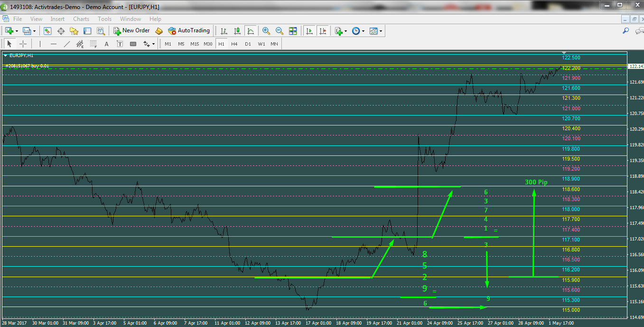The height and width of the screenshot is (327, 644).
Task: Select the Crosshair cursor tool
Action: click(23, 44)
